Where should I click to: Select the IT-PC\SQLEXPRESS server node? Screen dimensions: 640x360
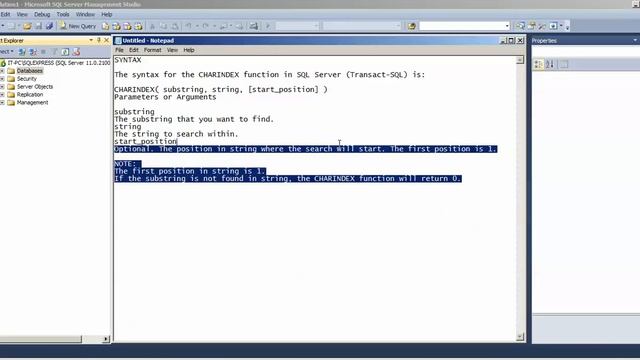[59, 63]
